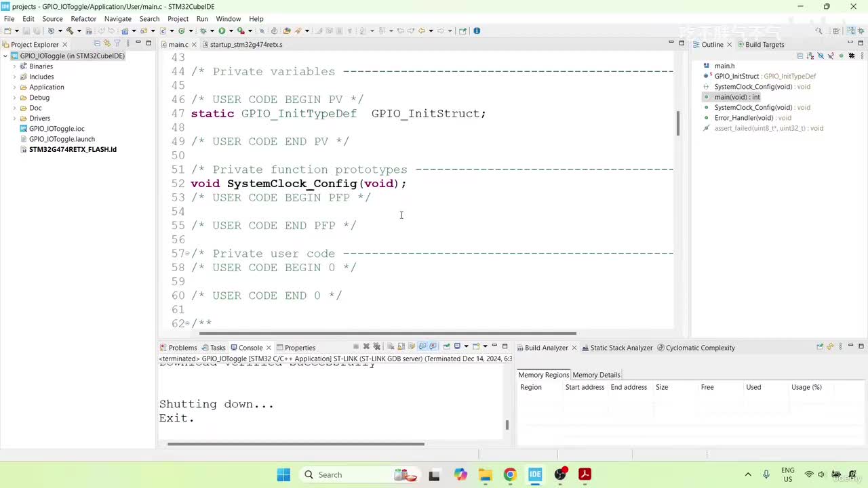Click the Debug bug icon in toolbar
This screenshot has height=488, width=868.
[x=203, y=30]
